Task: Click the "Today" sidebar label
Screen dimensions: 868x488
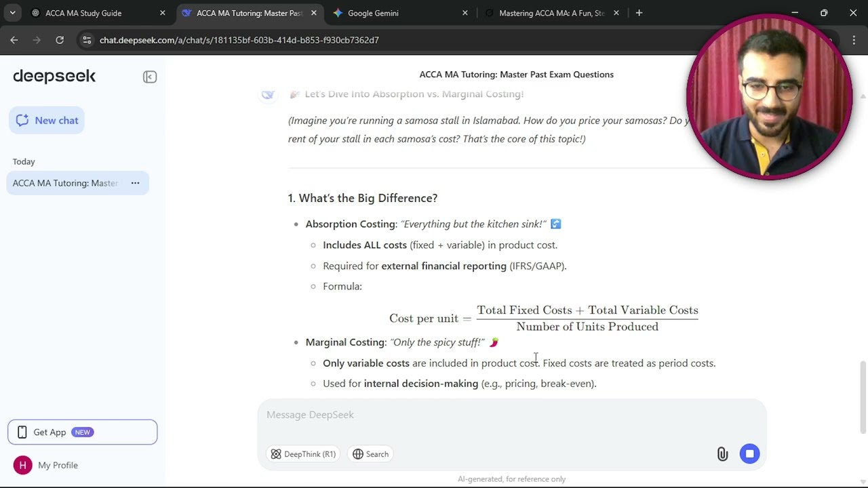Action: [24, 161]
